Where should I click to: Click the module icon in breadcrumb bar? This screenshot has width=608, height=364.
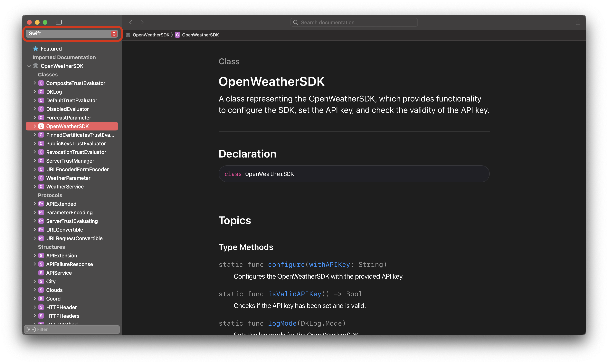128,35
